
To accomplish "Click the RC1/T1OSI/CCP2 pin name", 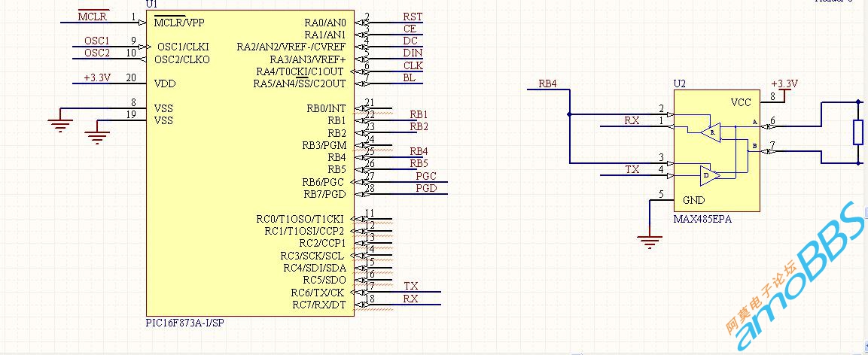I will click(304, 231).
